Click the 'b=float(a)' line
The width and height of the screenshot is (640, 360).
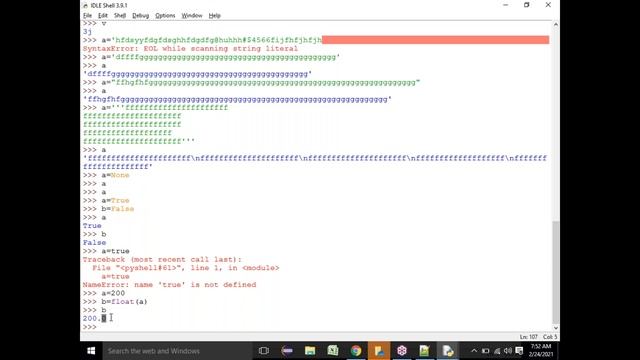(124, 302)
